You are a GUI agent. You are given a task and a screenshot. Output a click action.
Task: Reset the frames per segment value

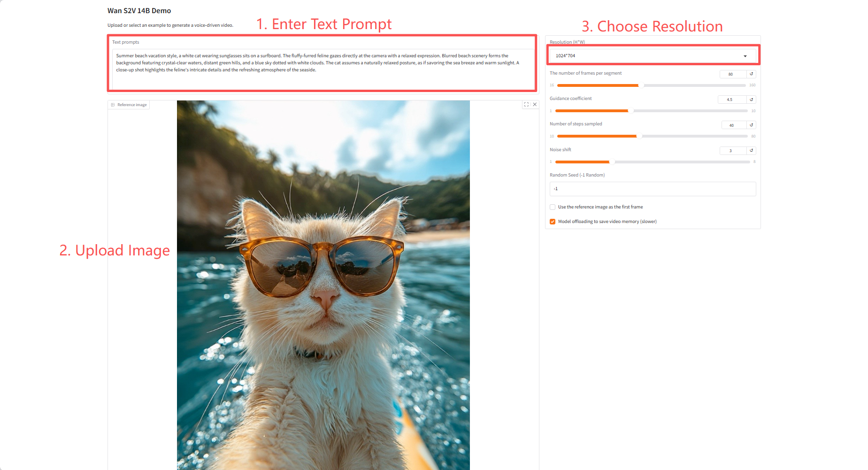(751, 74)
